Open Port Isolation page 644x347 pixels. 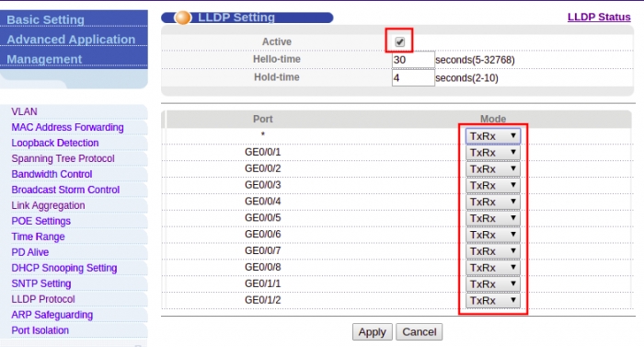(x=40, y=330)
